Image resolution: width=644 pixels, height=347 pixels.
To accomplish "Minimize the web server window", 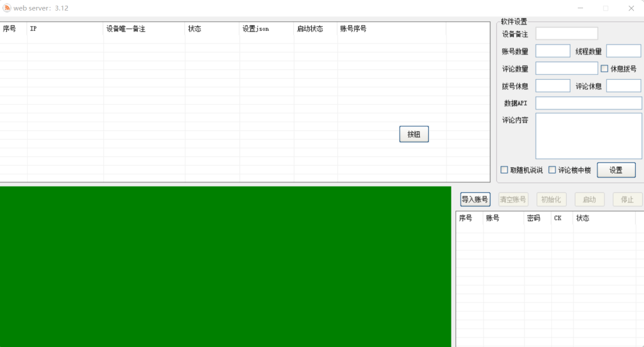I will tap(580, 8).
